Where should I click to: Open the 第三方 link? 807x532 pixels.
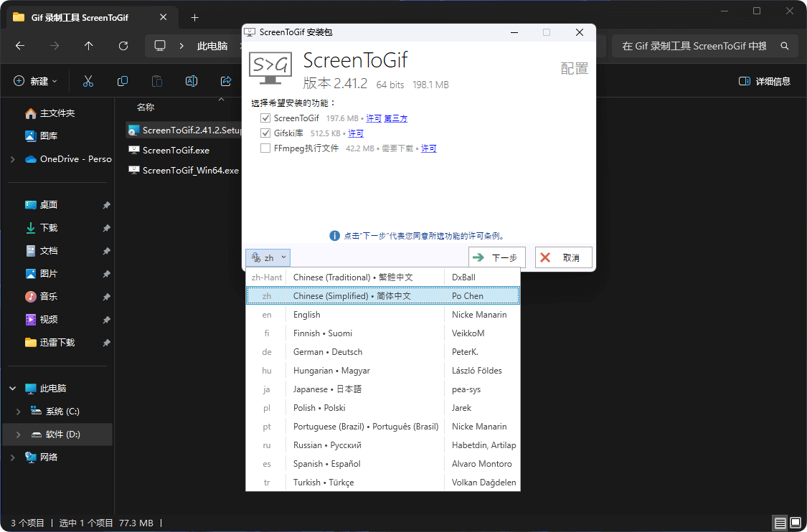click(x=396, y=118)
